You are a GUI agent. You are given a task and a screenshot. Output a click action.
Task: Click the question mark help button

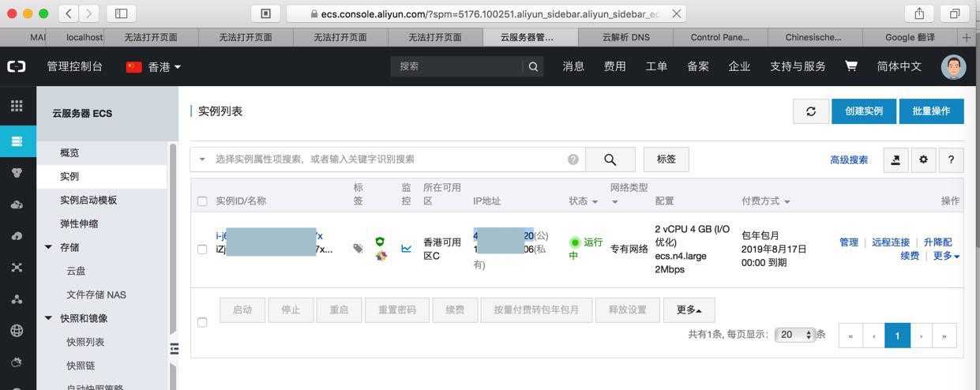point(952,159)
